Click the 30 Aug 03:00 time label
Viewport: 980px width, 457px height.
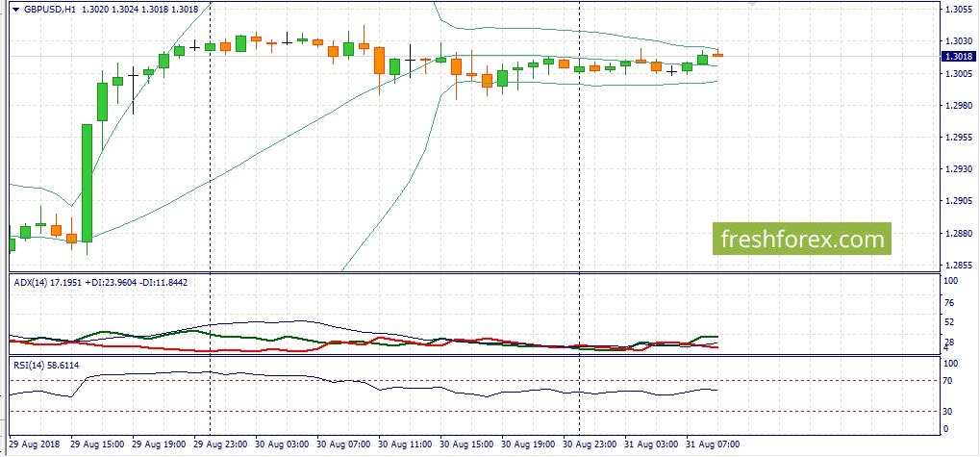(x=282, y=444)
